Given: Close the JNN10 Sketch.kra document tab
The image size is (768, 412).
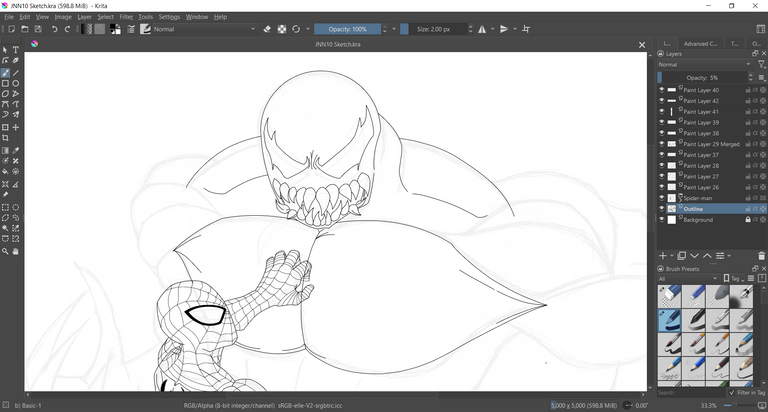Looking at the screenshot, I should 642,45.
